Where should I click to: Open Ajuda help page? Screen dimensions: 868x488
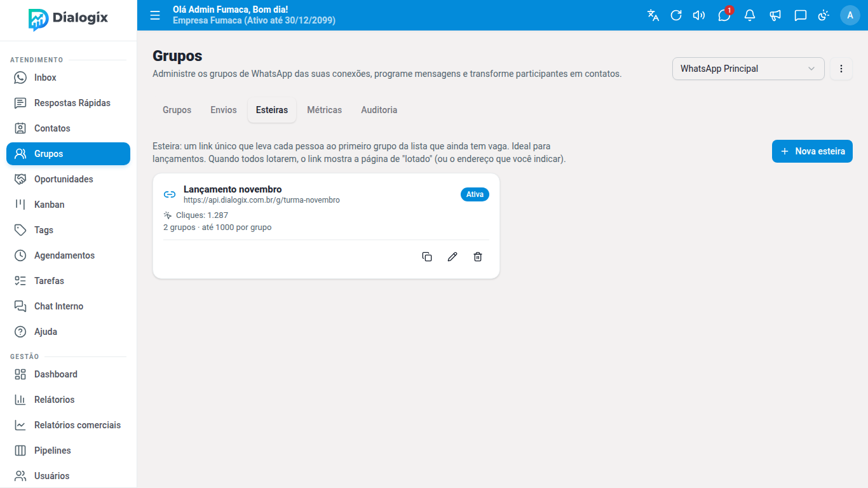pyautogui.click(x=69, y=332)
